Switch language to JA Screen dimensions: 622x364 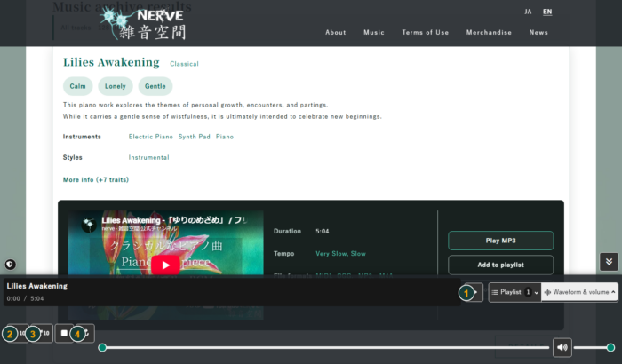point(528,12)
